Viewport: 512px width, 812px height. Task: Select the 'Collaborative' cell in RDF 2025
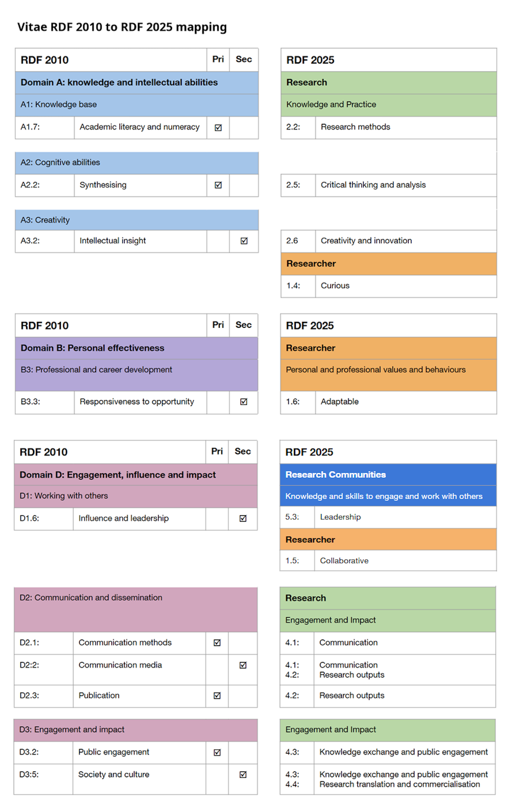tap(344, 560)
